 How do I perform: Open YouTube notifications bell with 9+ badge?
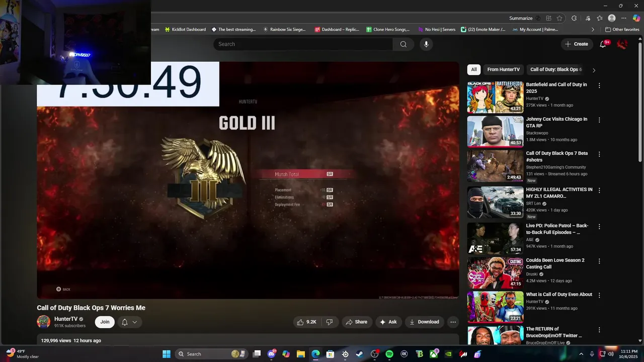click(x=603, y=44)
